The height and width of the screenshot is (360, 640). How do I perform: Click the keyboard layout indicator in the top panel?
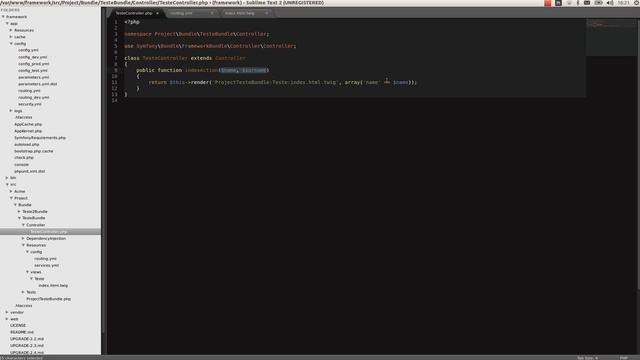(558, 3)
